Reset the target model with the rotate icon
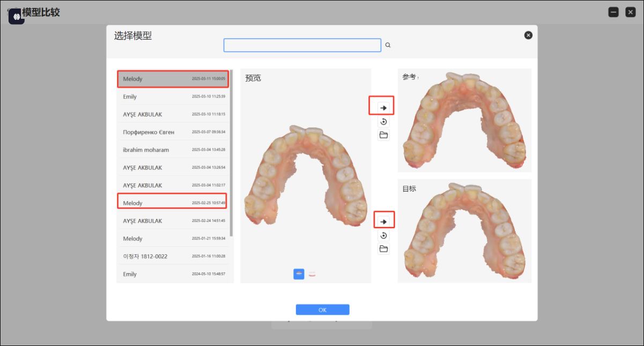 point(383,235)
